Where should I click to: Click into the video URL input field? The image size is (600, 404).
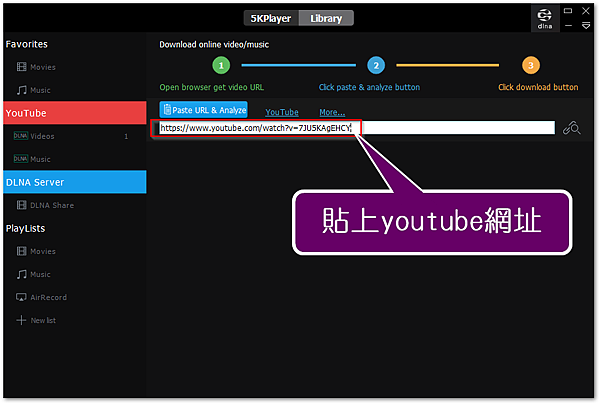[357, 128]
